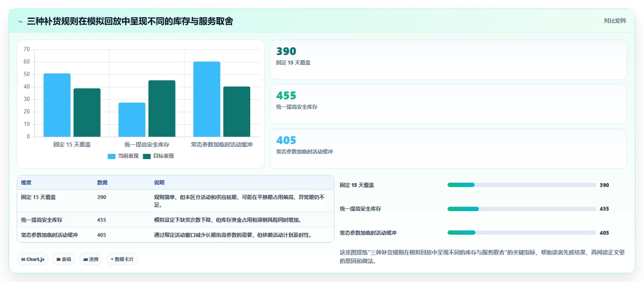Click the x-axis label 固定 15 天覆盖
The image size is (644, 282).
point(72,145)
